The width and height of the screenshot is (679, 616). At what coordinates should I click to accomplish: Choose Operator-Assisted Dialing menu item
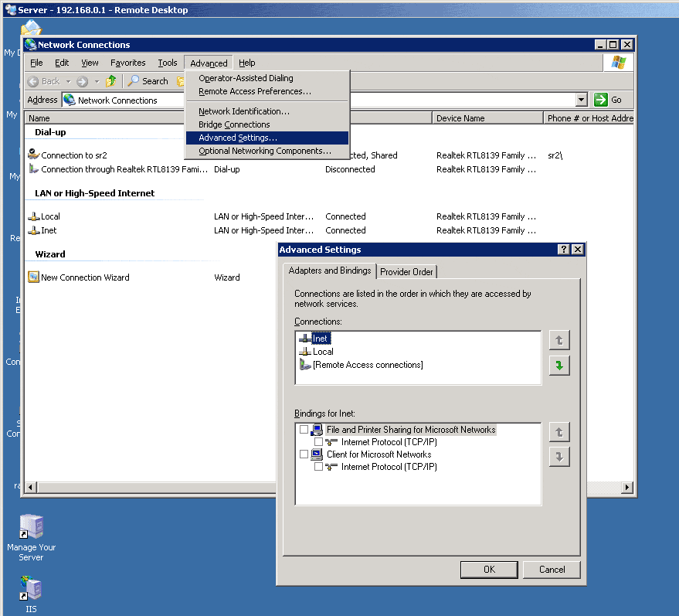point(267,78)
